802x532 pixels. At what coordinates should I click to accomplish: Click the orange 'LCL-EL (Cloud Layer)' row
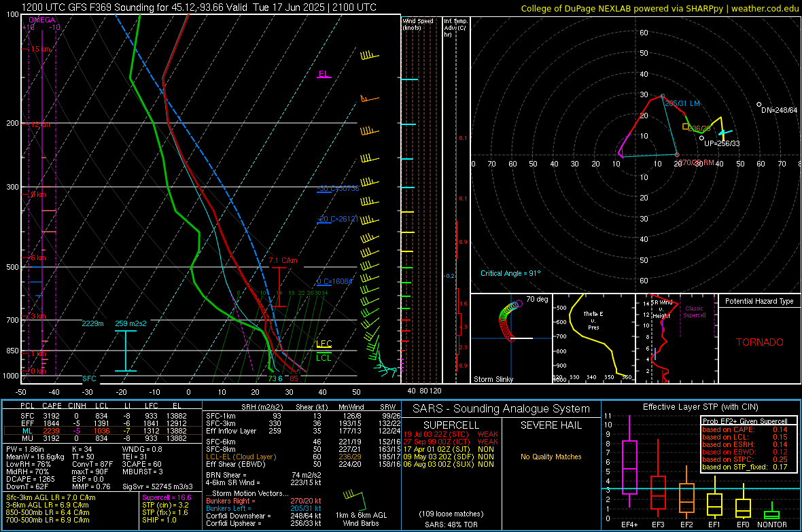(303, 457)
